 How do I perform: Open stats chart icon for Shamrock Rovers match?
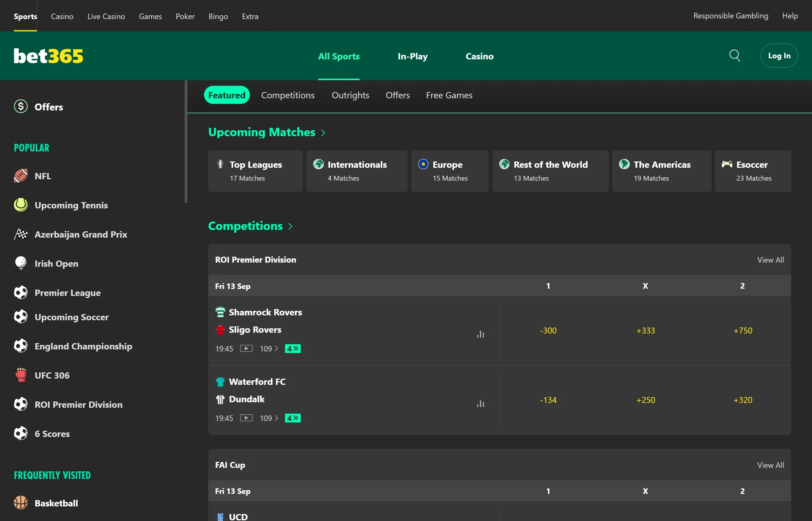481,334
